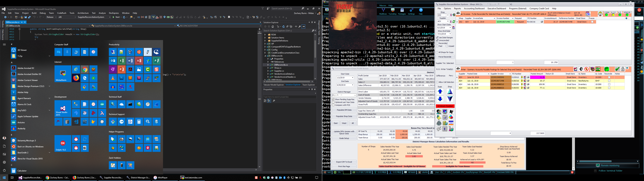Click the blue Supp up arrow
The width and height of the screenshot is (644, 181).
tap(440, 92)
